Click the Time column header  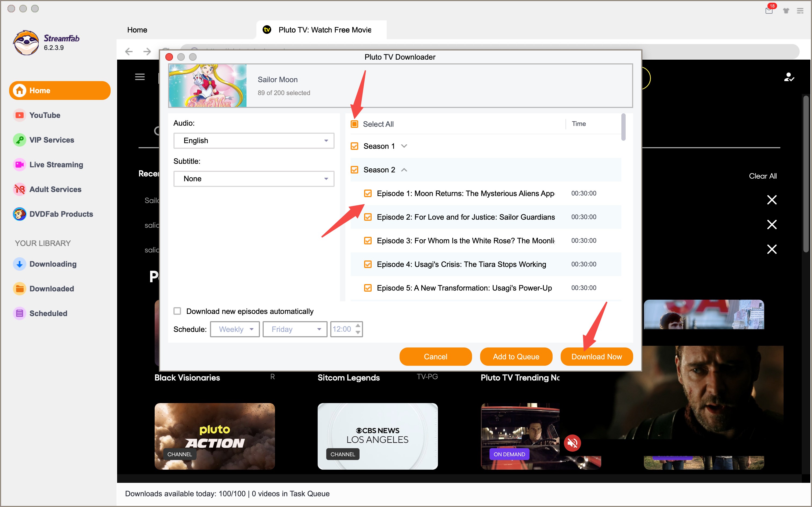[579, 124]
